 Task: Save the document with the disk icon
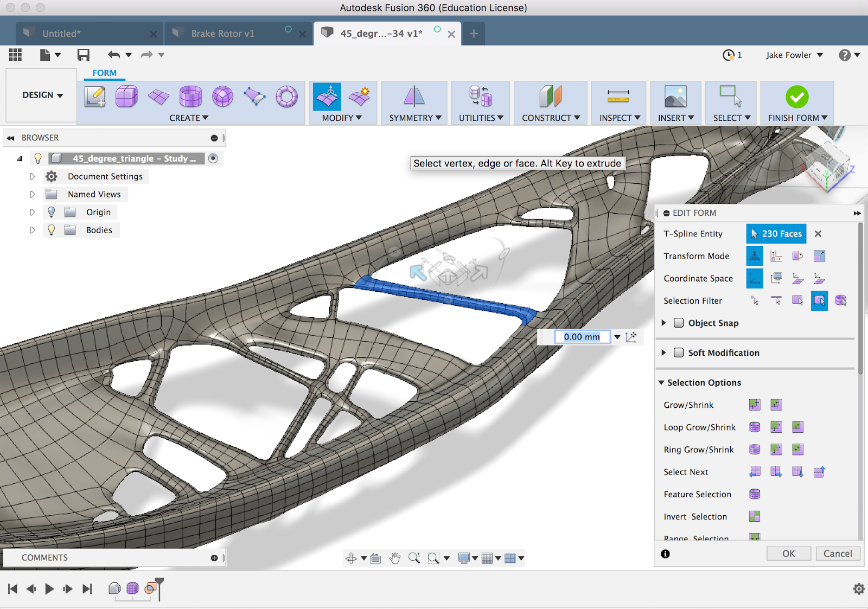coord(83,55)
